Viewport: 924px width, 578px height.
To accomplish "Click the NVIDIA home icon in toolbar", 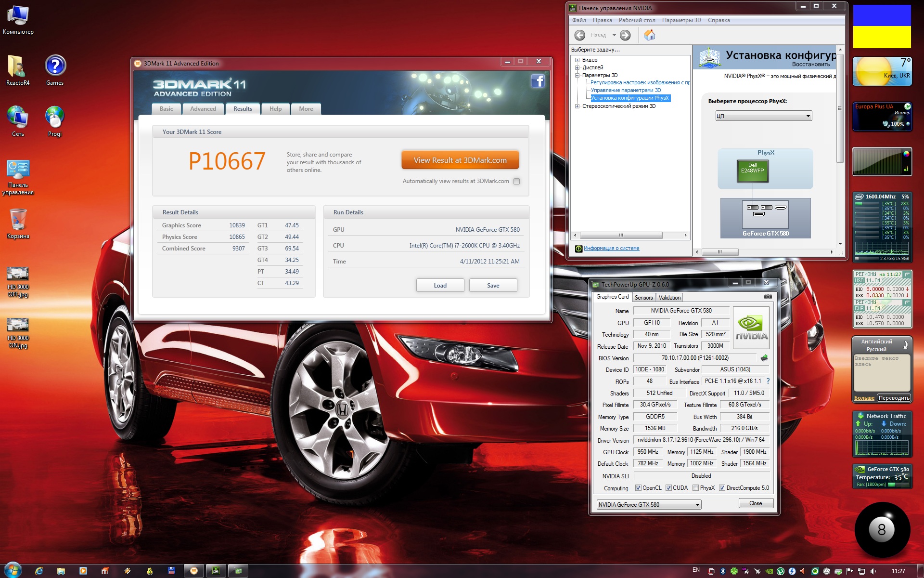I will tap(650, 35).
